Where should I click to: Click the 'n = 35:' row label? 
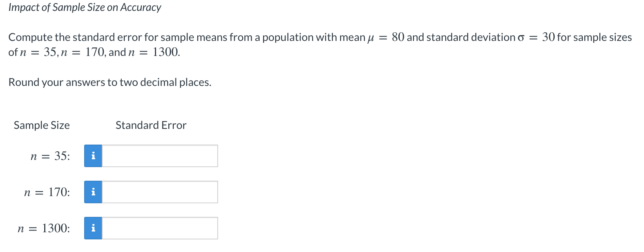[x=50, y=156]
